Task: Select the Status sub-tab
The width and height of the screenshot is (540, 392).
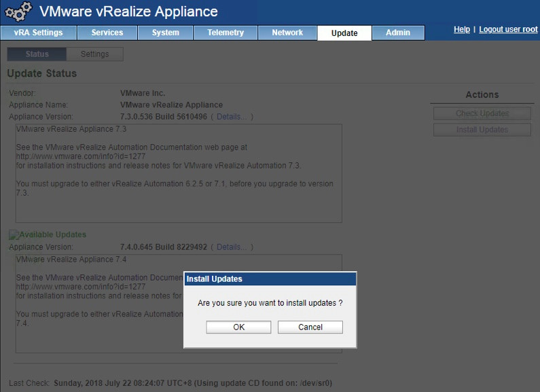Action: coord(37,54)
